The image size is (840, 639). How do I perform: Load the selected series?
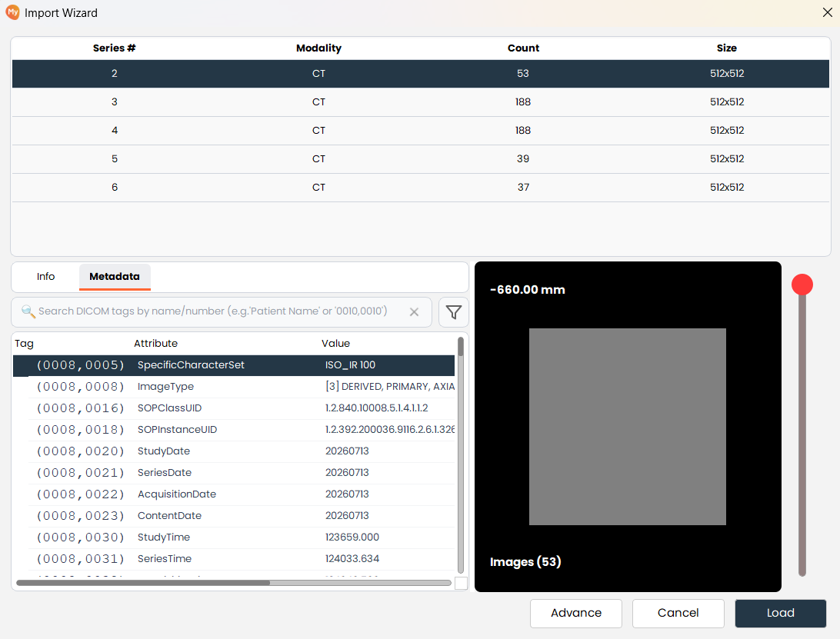coord(781,613)
